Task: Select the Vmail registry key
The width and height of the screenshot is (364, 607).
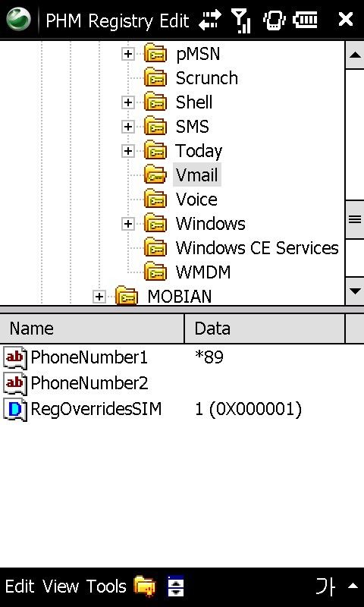Action: click(197, 175)
